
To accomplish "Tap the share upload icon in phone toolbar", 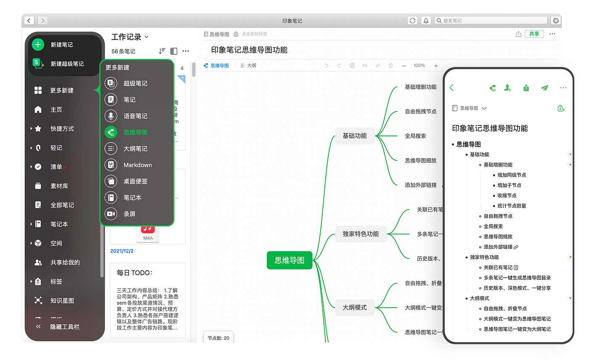I will click(526, 88).
